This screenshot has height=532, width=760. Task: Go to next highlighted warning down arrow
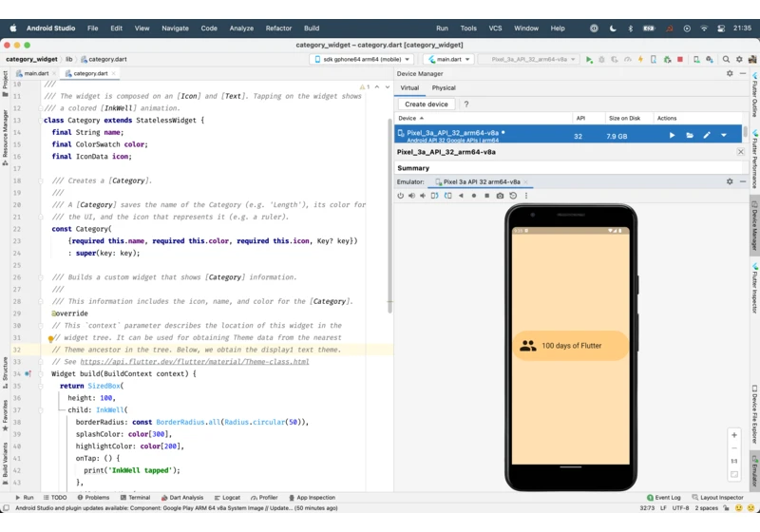point(388,86)
